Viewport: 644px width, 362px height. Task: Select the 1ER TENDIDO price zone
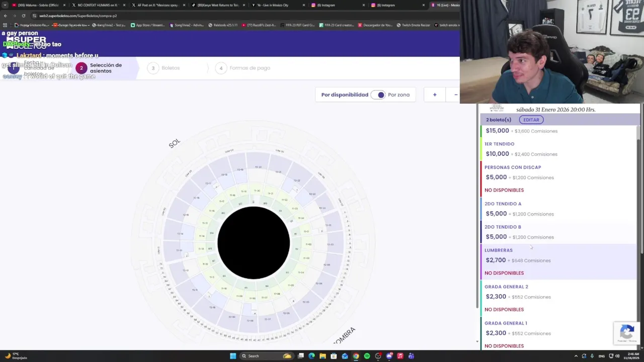pos(558,149)
